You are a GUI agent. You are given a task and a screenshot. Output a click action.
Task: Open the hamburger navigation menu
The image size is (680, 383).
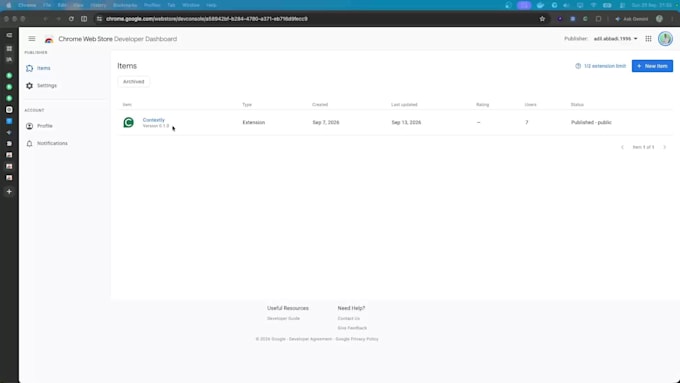(32, 39)
